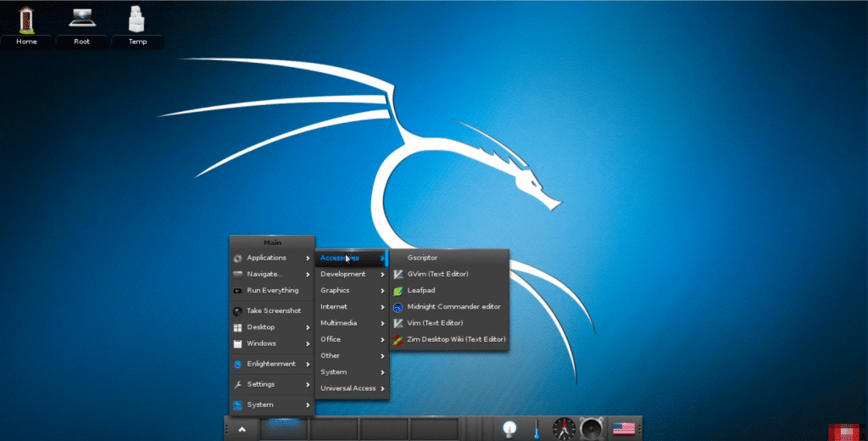Switch to the second pager desktop
Screen dimensions: 868x441
[x=334, y=429]
